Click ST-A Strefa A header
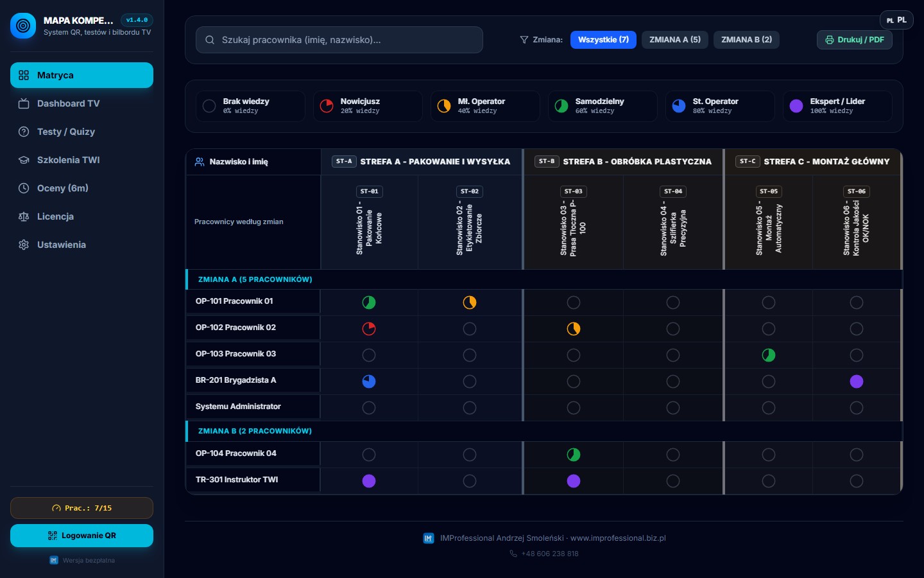Viewport: 924px width, 578px height. coord(422,162)
